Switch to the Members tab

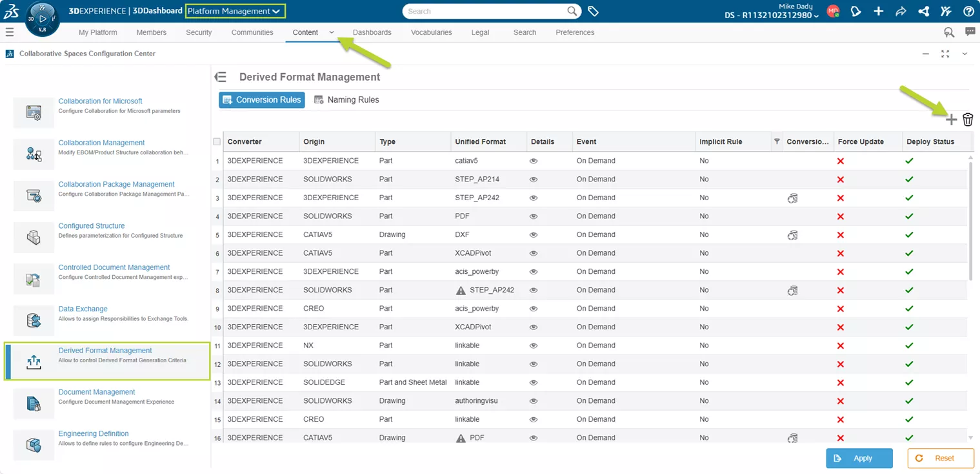tap(151, 32)
